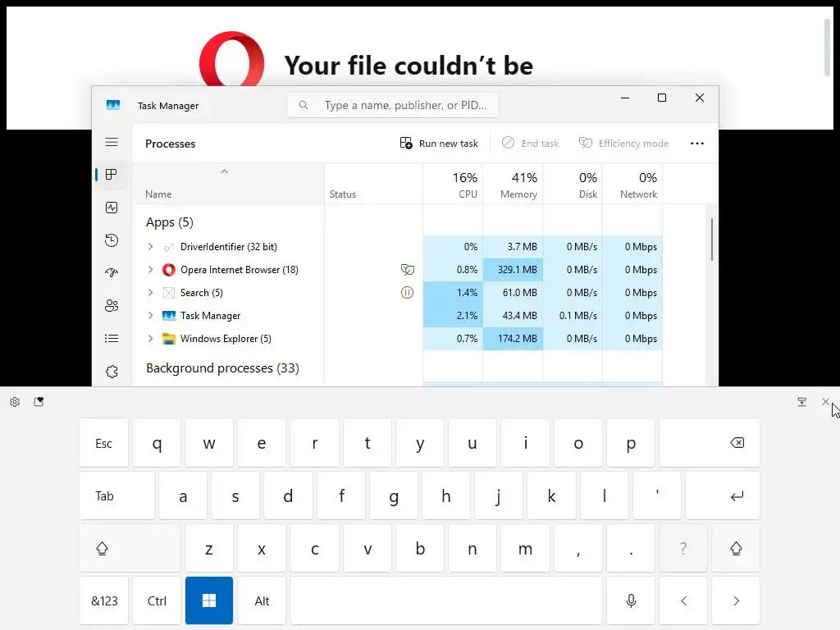Expand the Windows Explorer (5) group
This screenshot has height=630, width=840.
tap(151, 339)
